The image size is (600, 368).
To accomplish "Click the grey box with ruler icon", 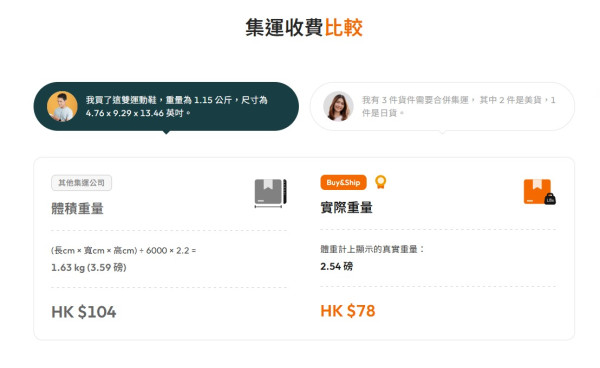I will click(271, 193).
